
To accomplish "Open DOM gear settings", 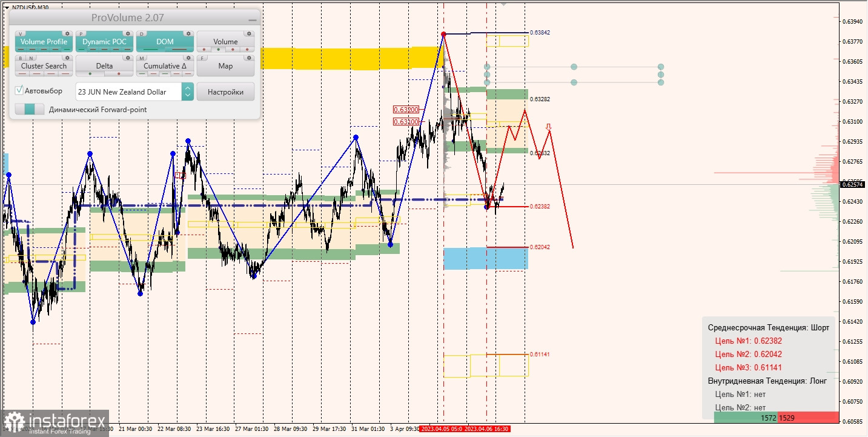I will click(x=188, y=34).
